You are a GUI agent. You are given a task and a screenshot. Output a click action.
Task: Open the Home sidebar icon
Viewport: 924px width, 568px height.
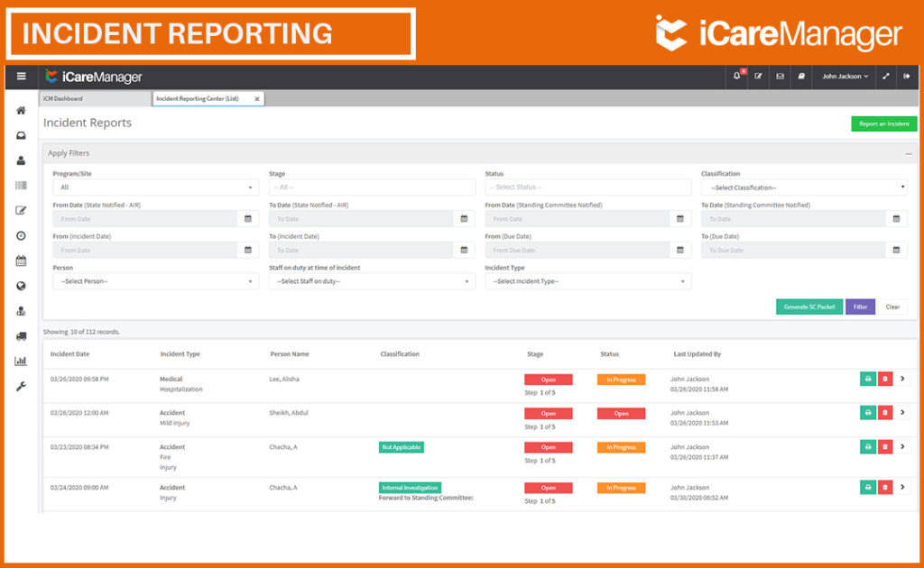click(x=22, y=110)
